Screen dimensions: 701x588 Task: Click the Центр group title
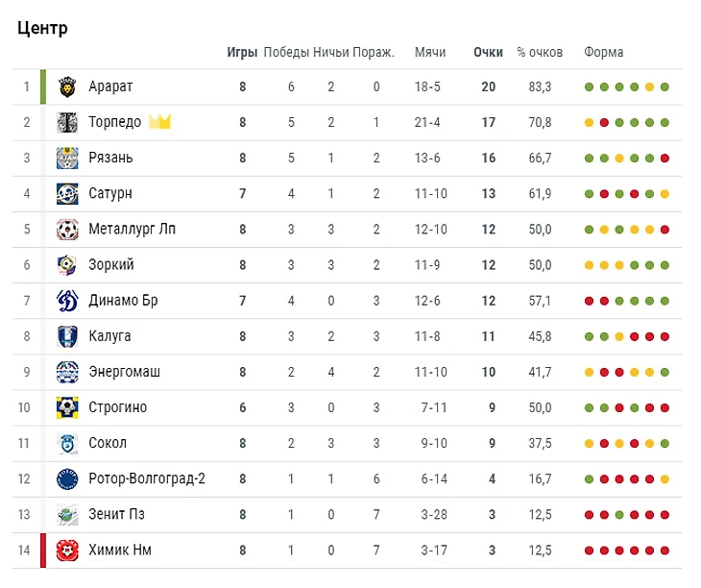click(x=43, y=27)
